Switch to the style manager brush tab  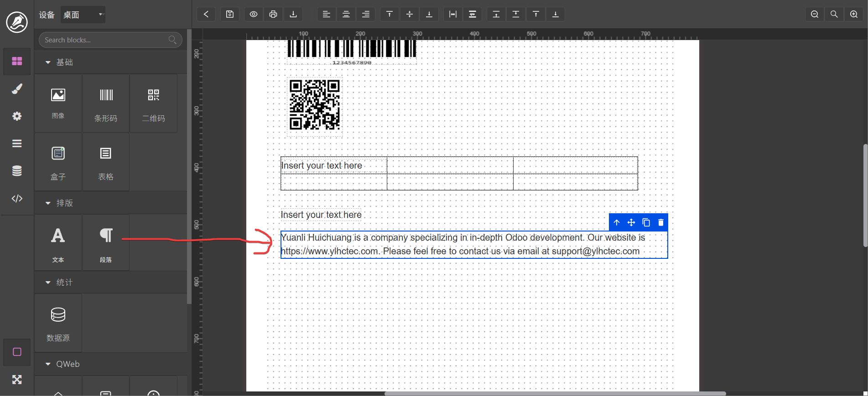17,89
